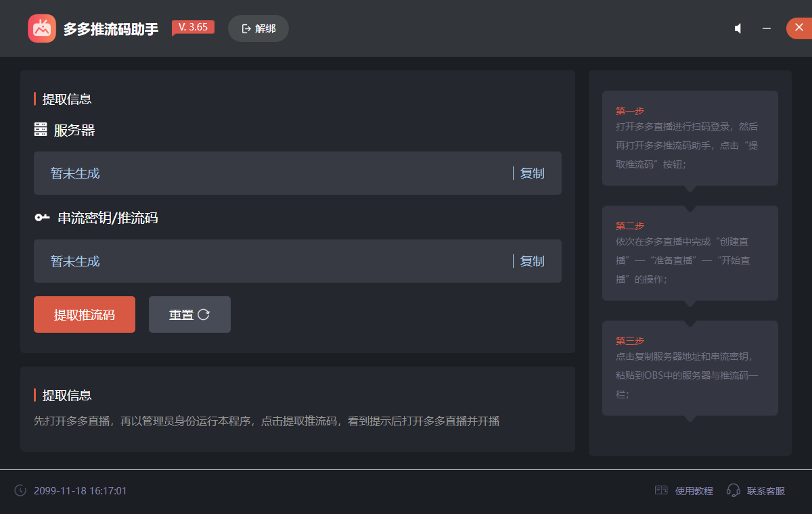The width and height of the screenshot is (812, 514).
Task: Click the headset icon beside 联系客服
Action: pos(734,490)
